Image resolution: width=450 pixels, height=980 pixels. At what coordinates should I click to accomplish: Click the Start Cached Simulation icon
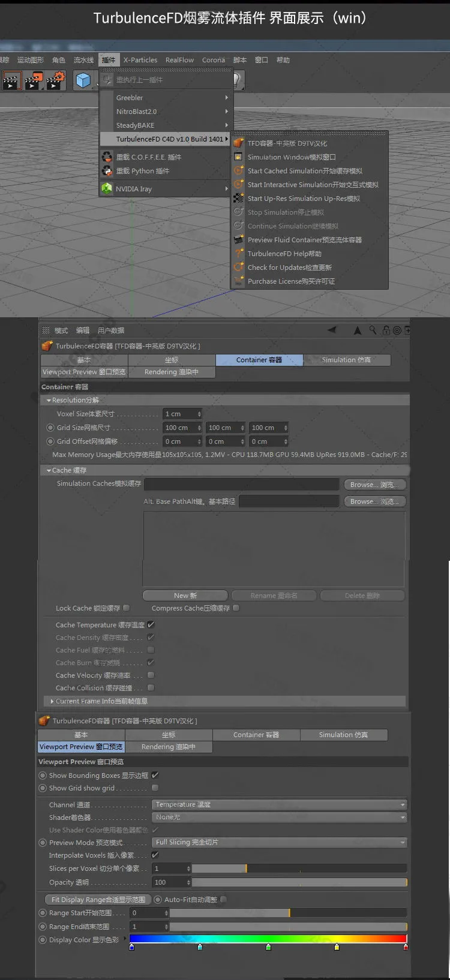pos(239,171)
